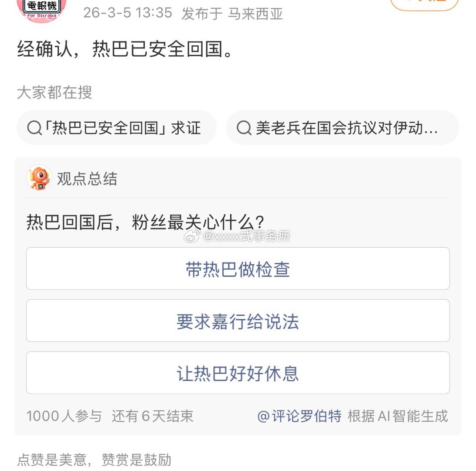Click the 根据AI智能生成 label
The height and width of the screenshot is (471, 476).
[x=400, y=417]
